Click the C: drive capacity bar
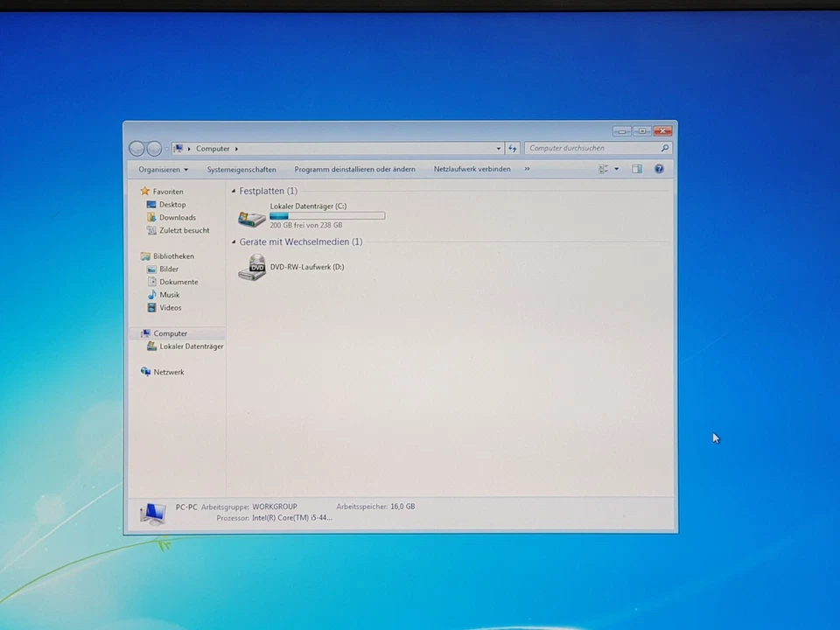Image resolution: width=840 pixels, height=630 pixels. [327, 215]
